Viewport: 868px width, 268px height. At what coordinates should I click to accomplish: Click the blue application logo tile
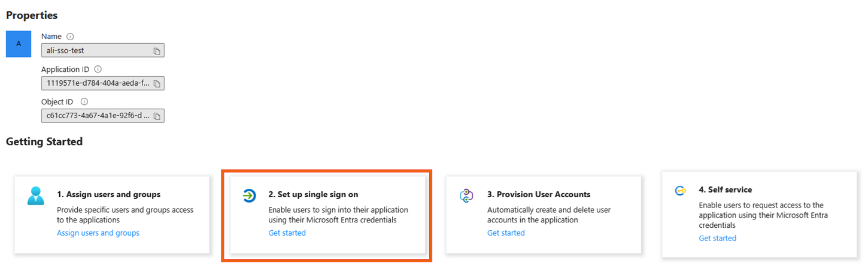click(x=19, y=44)
